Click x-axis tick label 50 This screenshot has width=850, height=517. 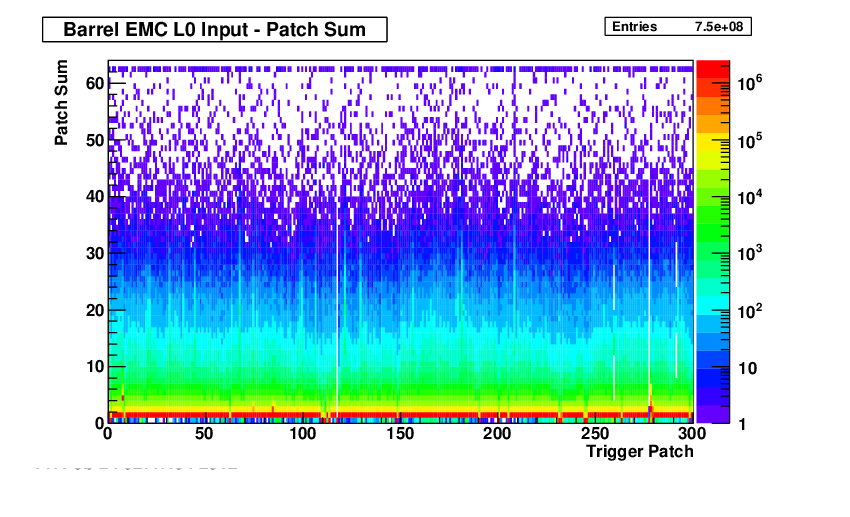[x=204, y=434]
